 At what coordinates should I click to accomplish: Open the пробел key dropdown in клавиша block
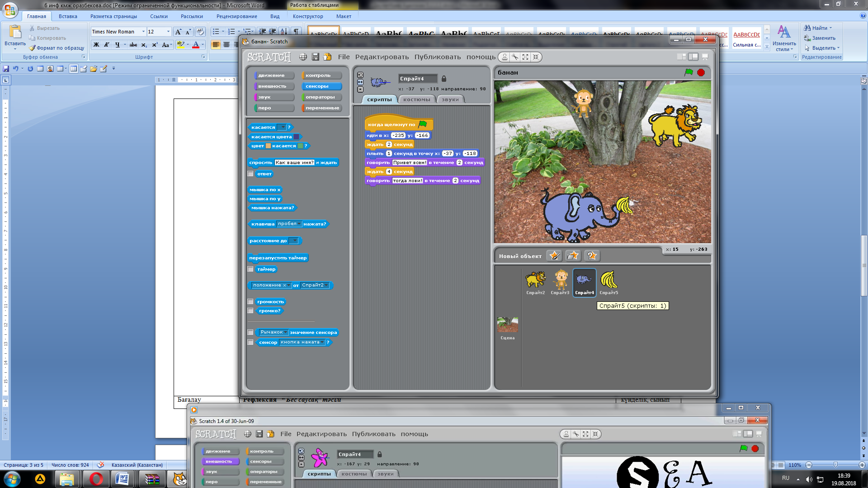pyautogui.click(x=289, y=224)
